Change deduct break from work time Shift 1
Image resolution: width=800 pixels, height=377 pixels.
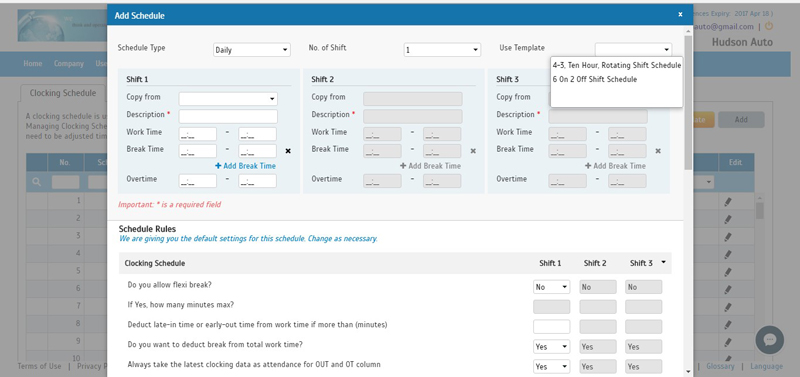click(552, 347)
